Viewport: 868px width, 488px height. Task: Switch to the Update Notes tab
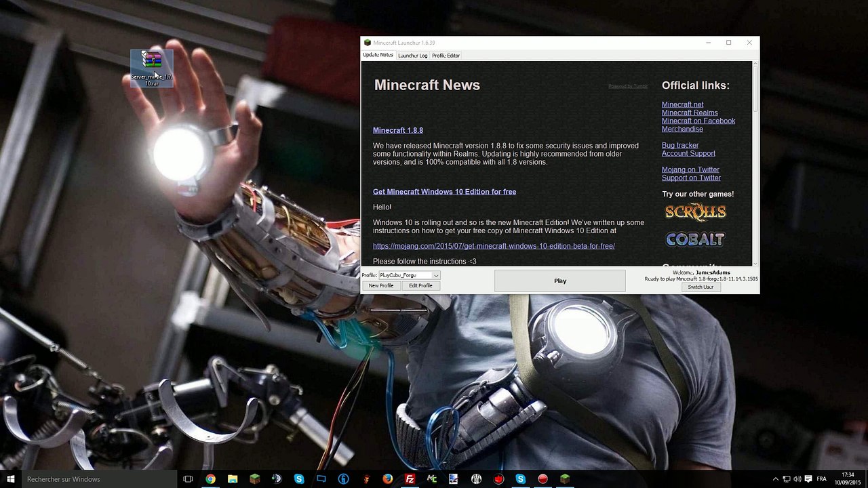[x=378, y=55]
